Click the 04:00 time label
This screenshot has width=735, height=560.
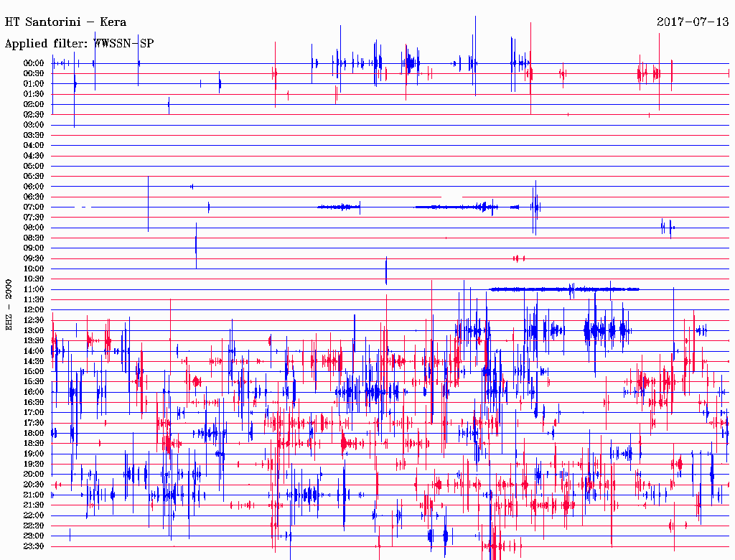click(x=33, y=146)
